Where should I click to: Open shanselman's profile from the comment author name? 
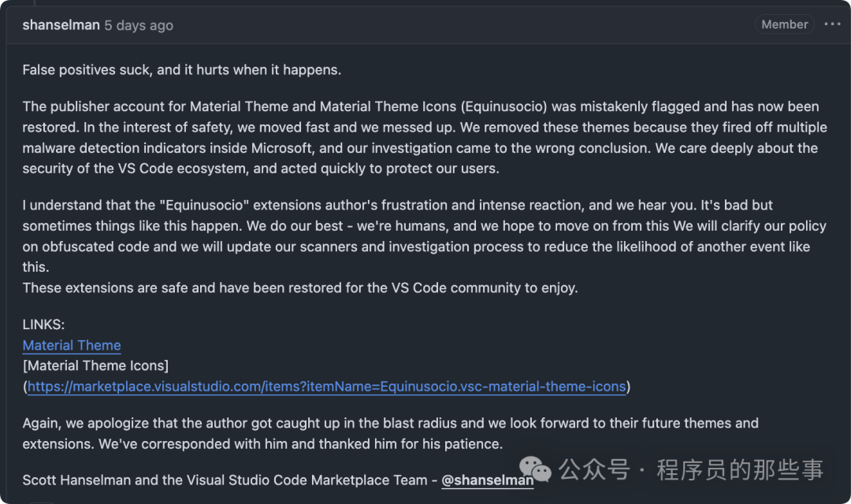(61, 25)
